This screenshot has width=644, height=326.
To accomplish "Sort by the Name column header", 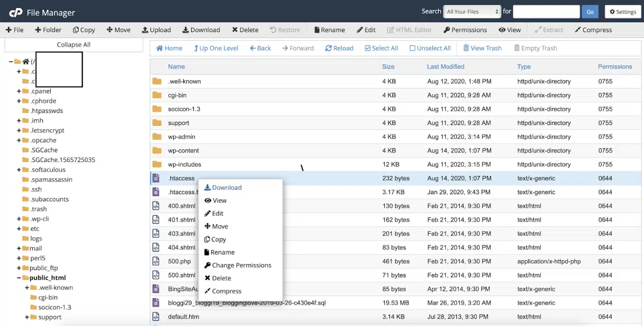I will (x=176, y=66).
